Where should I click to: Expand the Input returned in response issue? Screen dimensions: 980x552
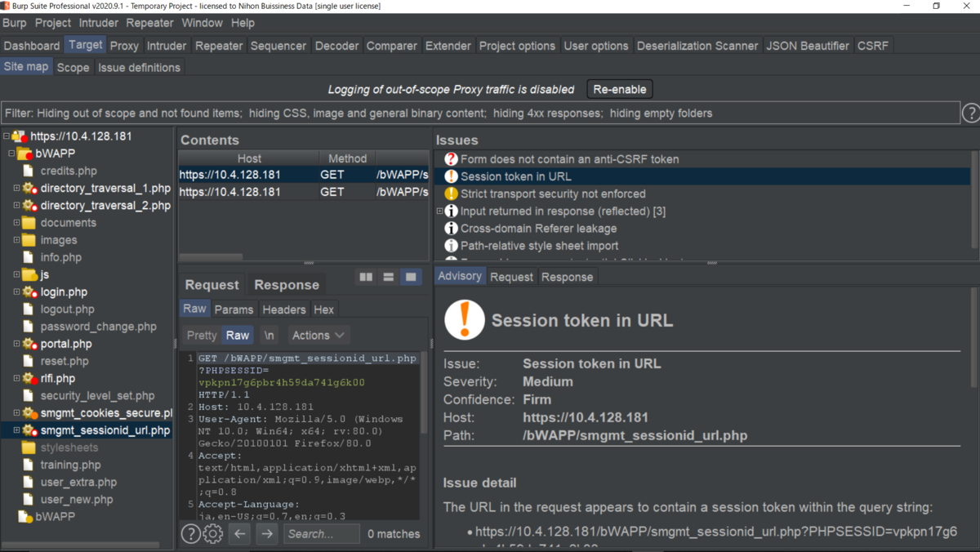tap(439, 211)
